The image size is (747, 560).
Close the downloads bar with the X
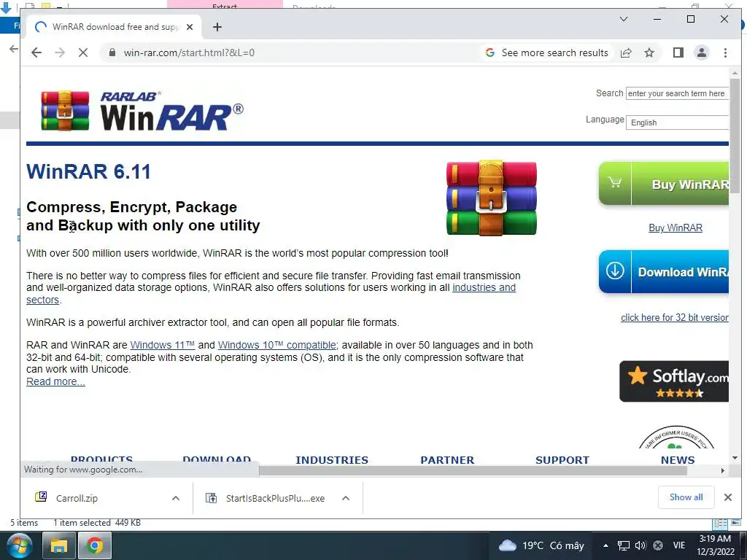[x=728, y=497]
